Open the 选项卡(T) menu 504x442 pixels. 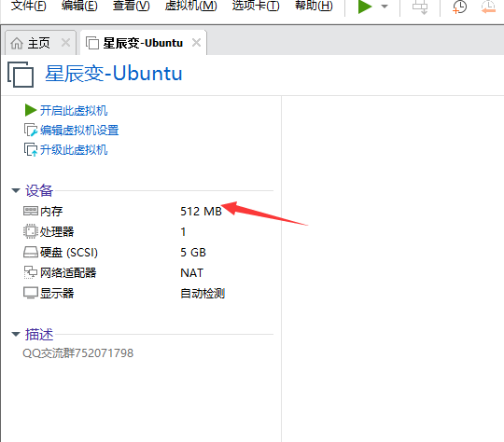256,6
